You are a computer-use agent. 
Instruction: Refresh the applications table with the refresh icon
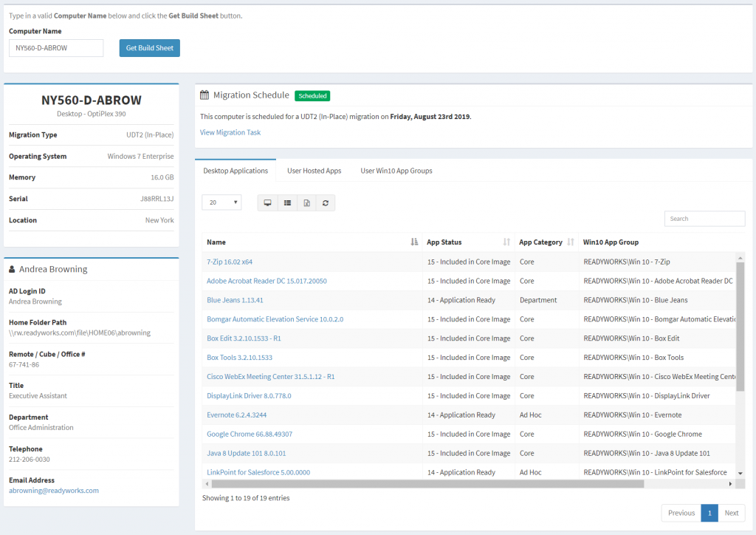pyautogui.click(x=326, y=202)
